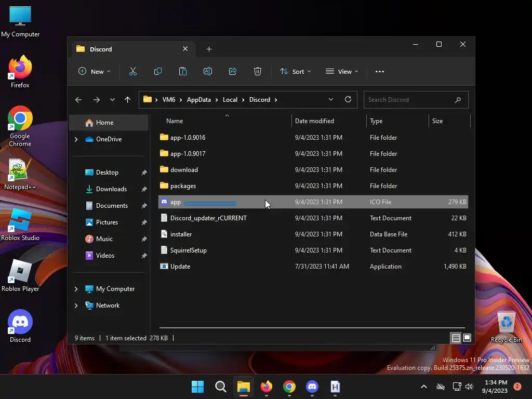Open the Sort dropdown menu

[295, 72]
